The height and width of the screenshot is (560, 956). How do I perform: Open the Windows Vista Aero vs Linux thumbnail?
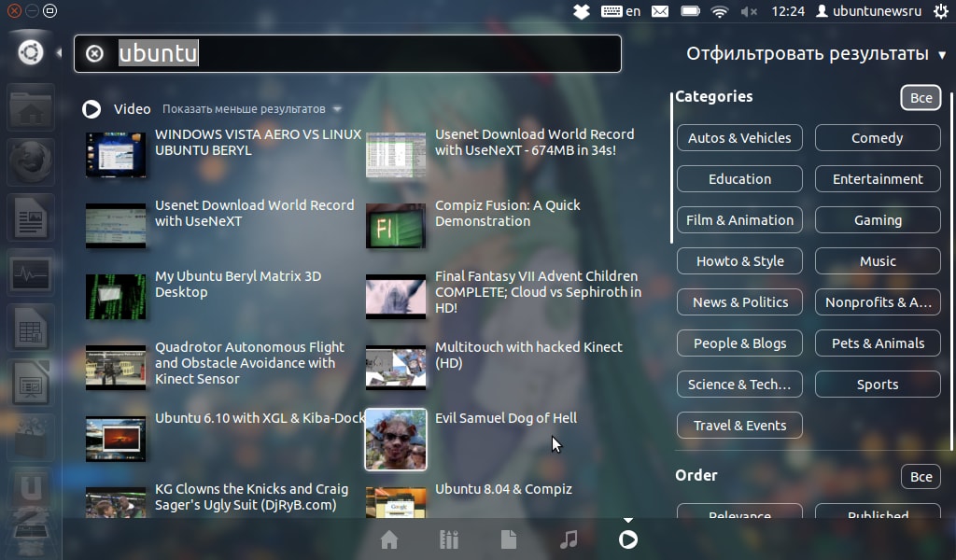coord(116,155)
